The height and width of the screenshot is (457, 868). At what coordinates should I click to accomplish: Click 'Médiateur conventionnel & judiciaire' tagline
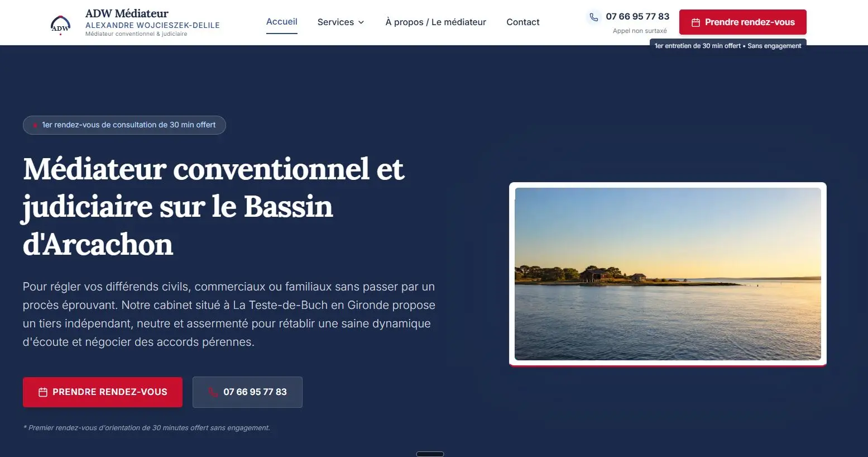[x=136, y=34]
